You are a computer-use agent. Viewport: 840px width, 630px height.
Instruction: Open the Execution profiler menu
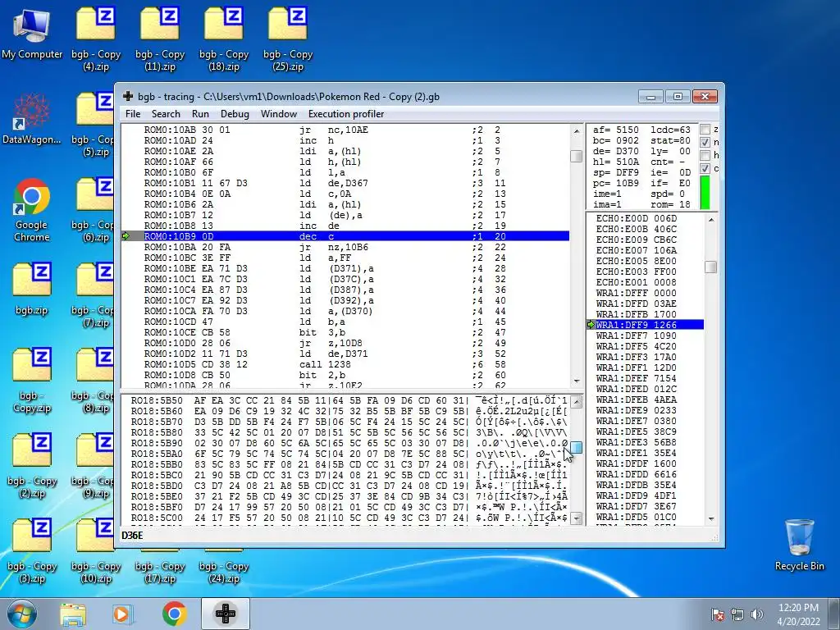(346, 113)
